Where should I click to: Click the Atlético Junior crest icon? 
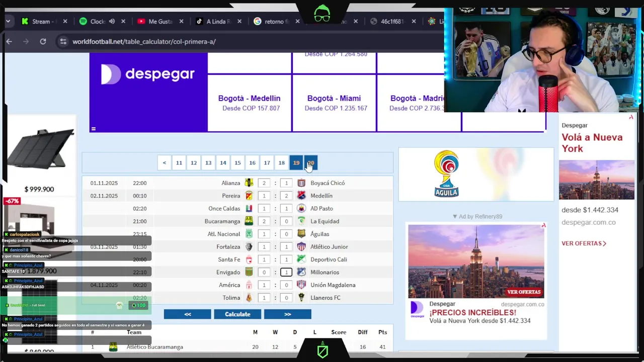[301, 247]
